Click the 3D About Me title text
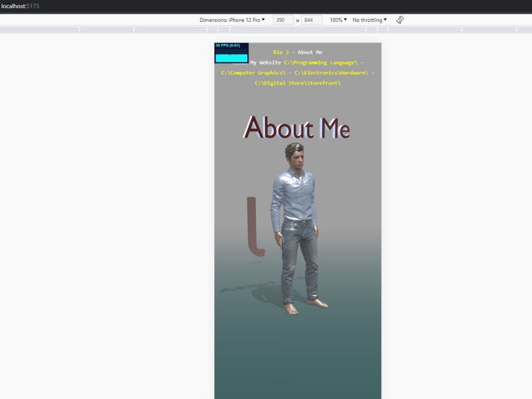The image size is (532, 399). [296, 128]
